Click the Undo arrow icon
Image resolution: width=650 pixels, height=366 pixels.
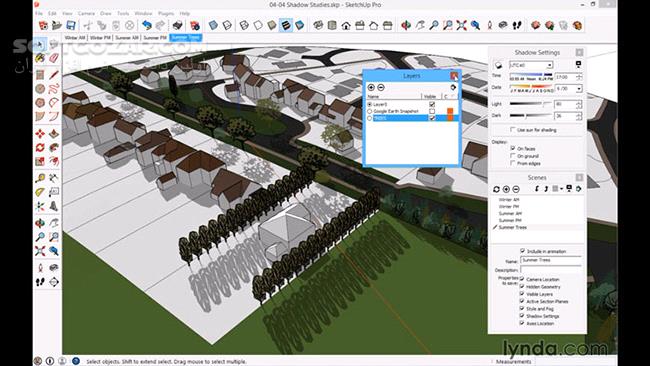point(146,25)
